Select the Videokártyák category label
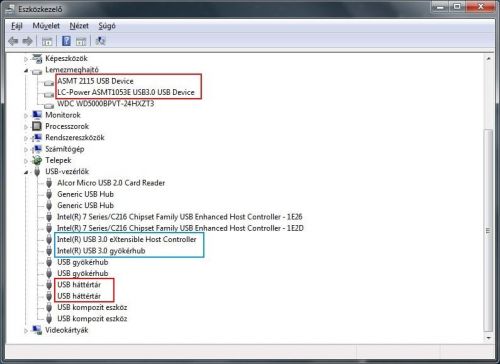Image resolution: width=500 pixels, height=364 pixels. click(67, 330)
